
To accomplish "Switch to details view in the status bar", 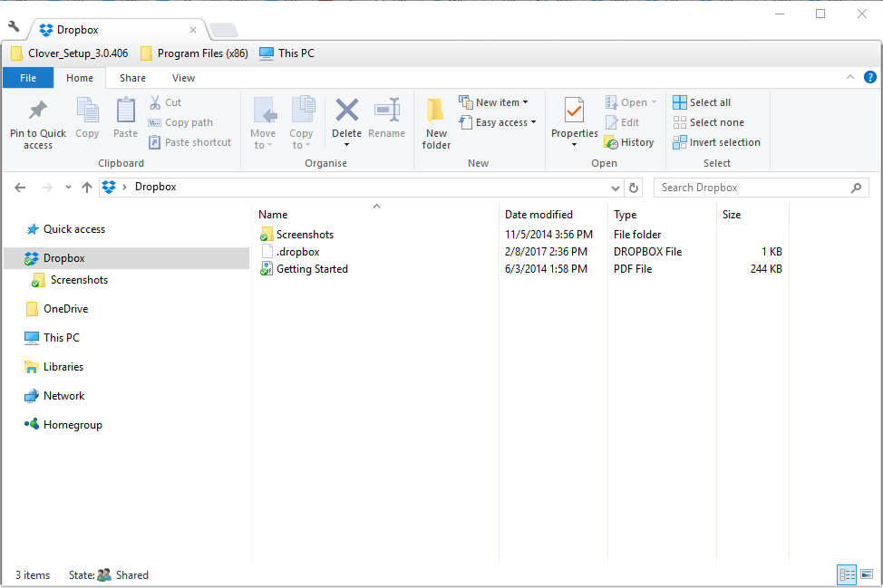I will click(847, 575).
